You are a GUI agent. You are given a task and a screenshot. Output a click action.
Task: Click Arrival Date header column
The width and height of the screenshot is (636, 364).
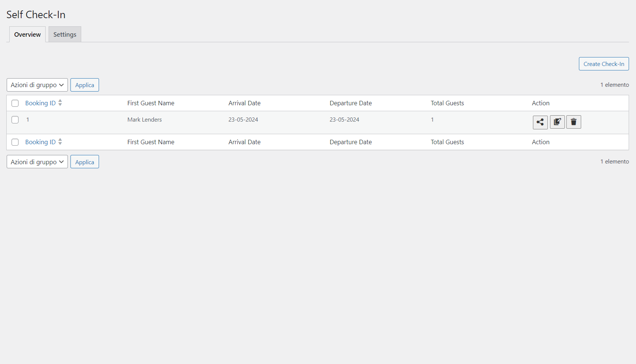coord(244,103)
